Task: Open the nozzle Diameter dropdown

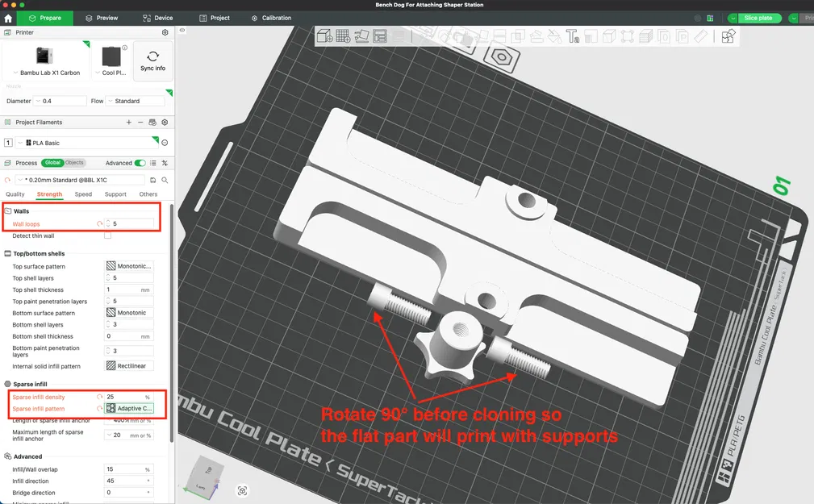Action: 60,102
